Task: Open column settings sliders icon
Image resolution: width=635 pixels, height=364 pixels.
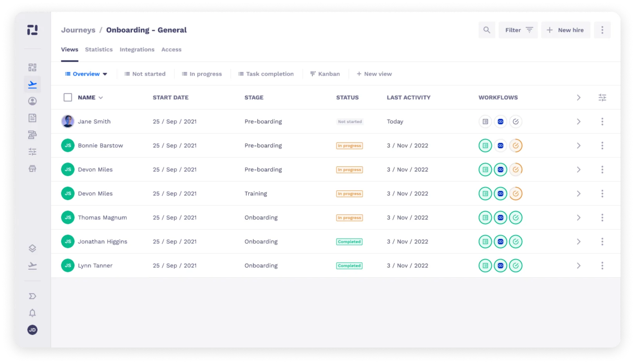Action: click(x=602, y=97)
